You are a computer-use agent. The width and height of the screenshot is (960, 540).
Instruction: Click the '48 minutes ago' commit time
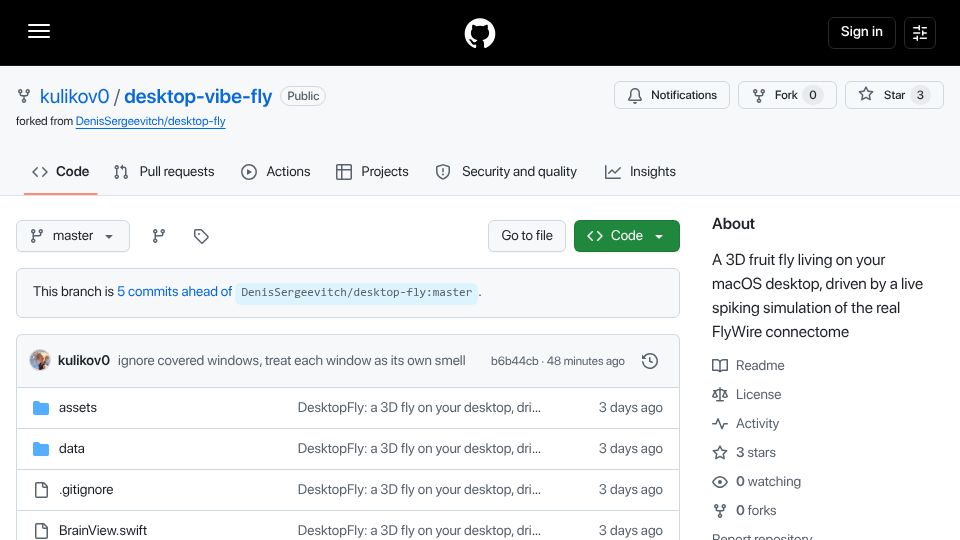pyautogui.click(x=585, y=361)
